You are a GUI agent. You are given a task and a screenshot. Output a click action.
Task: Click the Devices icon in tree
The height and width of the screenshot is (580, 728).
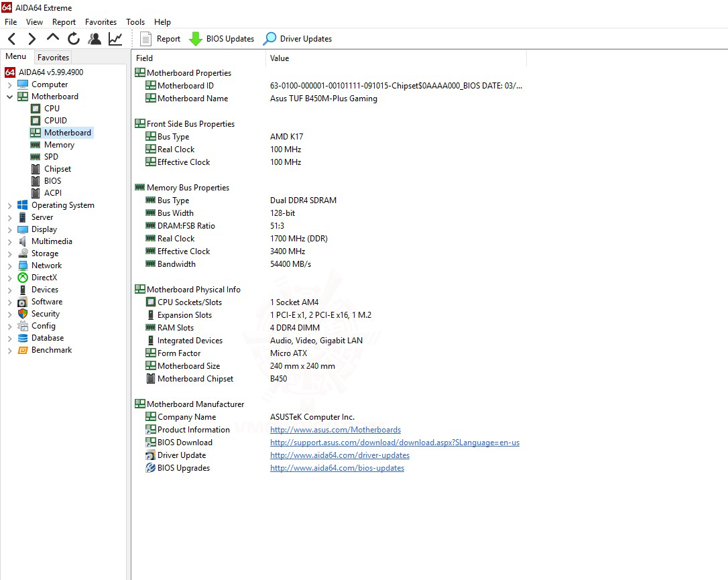coord(23,289)
